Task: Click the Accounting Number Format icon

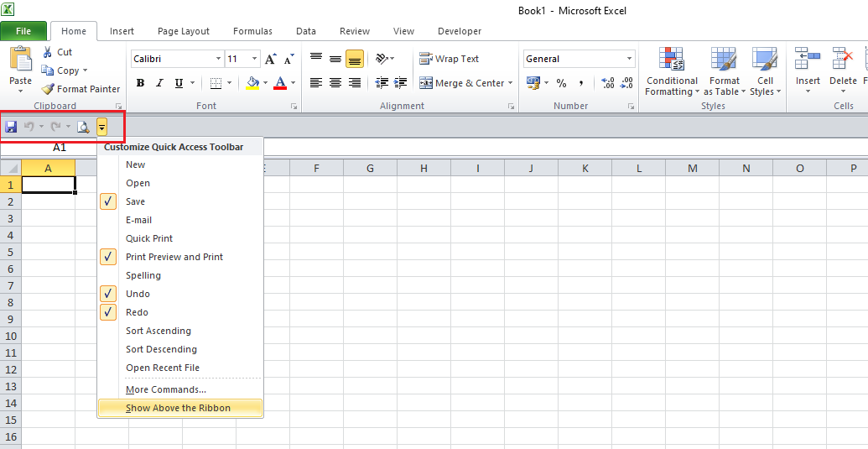Action: click(x=533, y=83)
